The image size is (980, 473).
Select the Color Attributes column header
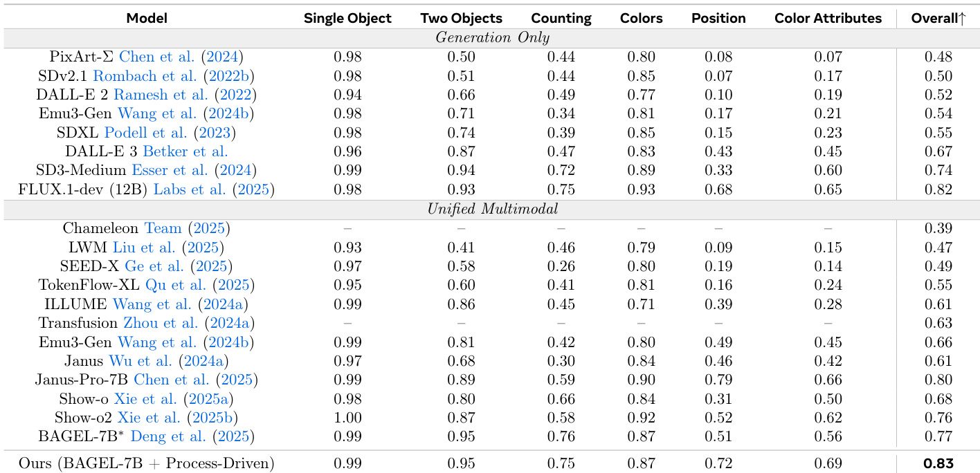828,19
